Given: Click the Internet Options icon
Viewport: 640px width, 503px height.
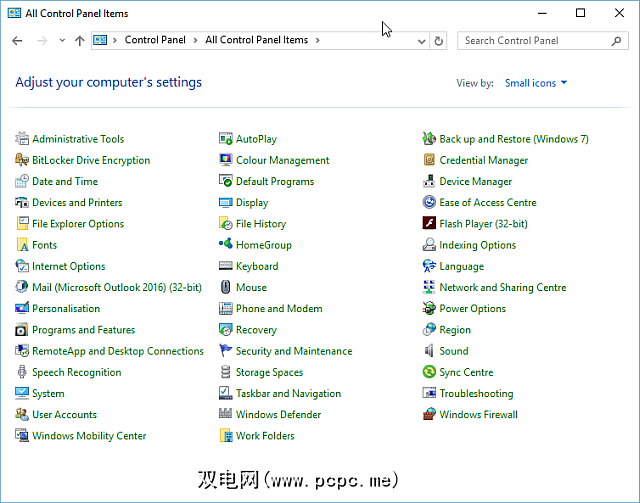Looking at the screenshot, I should (x=22, y=266).
